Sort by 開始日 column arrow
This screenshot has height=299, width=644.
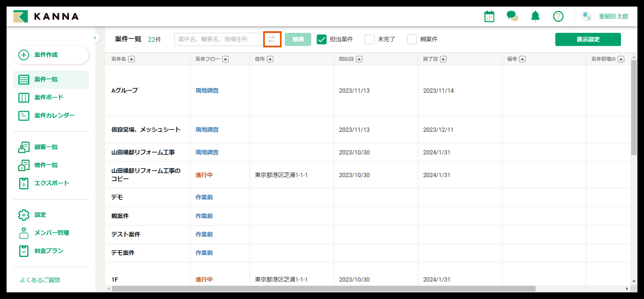[359, 59]
